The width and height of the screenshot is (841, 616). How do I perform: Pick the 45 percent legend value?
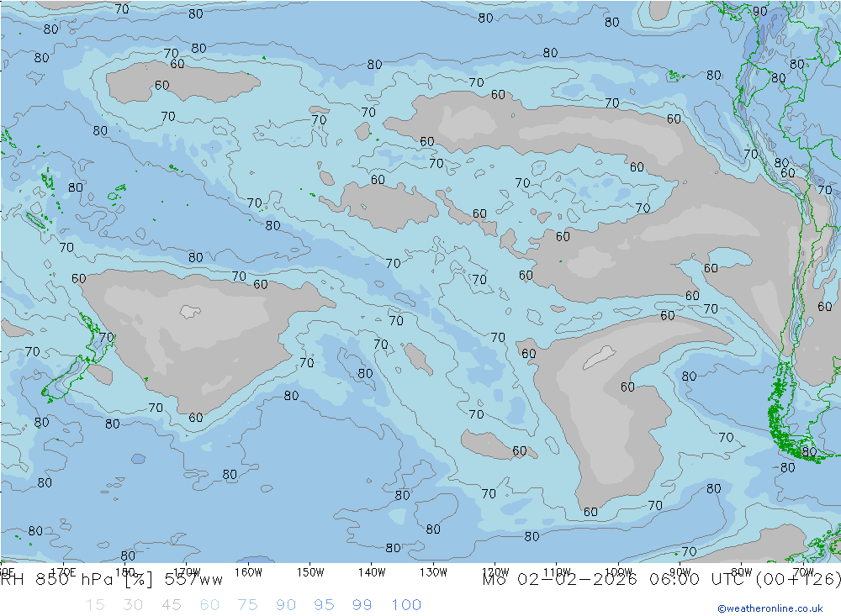[x=171, y=605]
